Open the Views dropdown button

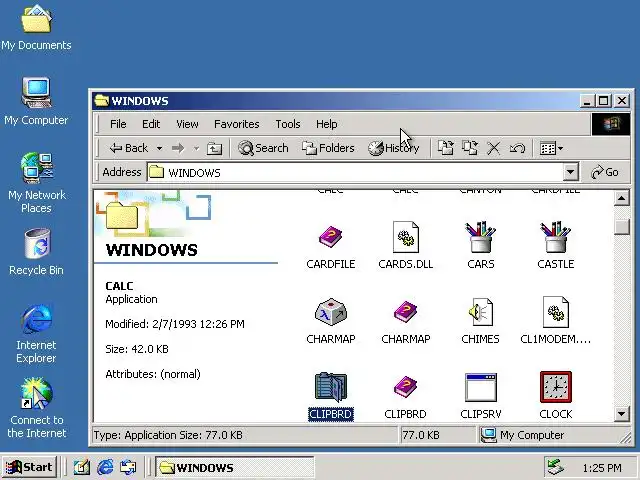551,148
